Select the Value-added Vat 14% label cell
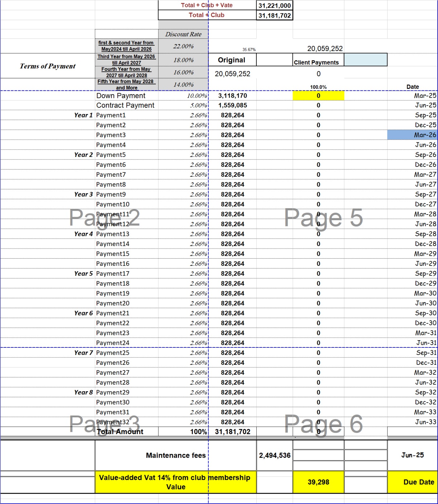The image size is (438, 504). [175, 482]
